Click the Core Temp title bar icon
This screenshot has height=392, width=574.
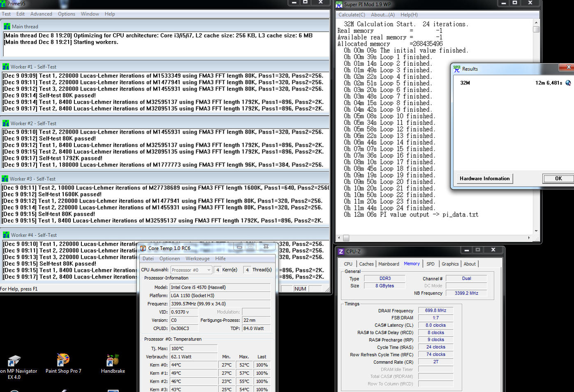(x=143, y=248)
